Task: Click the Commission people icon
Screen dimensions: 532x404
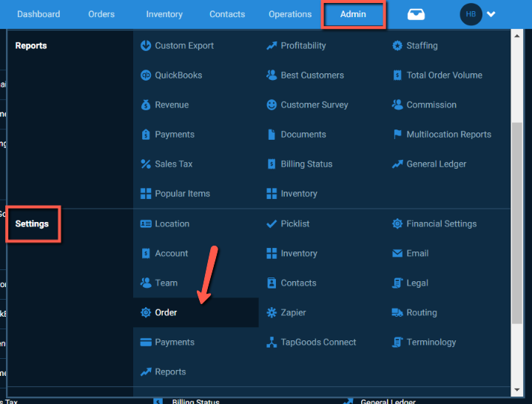Action: 397,105
